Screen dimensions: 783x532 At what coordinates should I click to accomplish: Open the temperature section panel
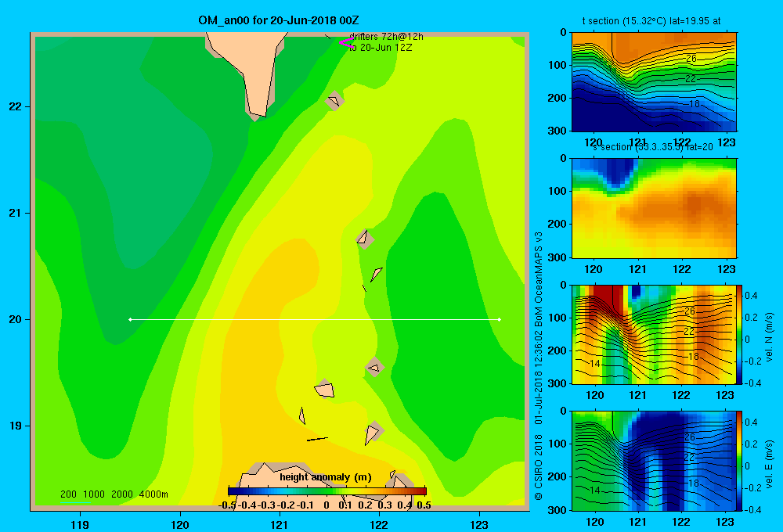654,82
